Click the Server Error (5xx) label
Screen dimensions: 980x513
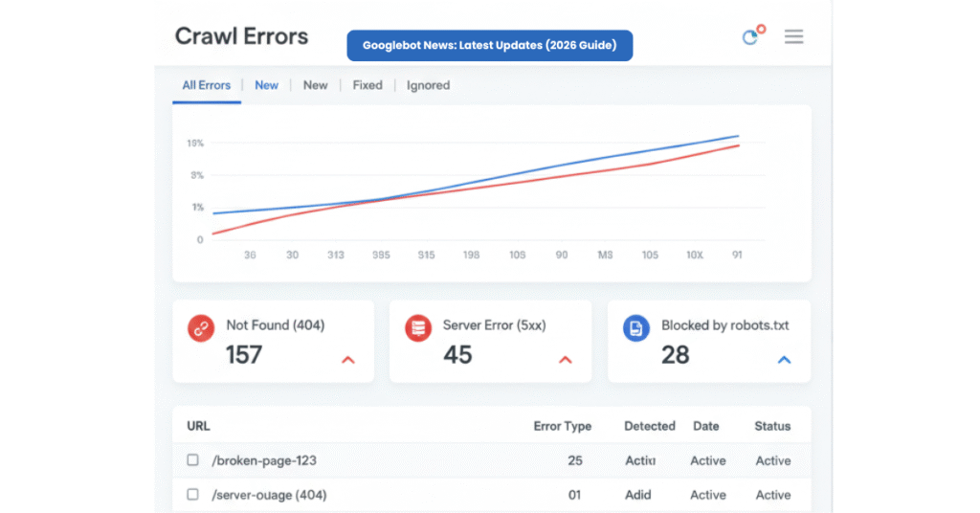pos(495,325)
